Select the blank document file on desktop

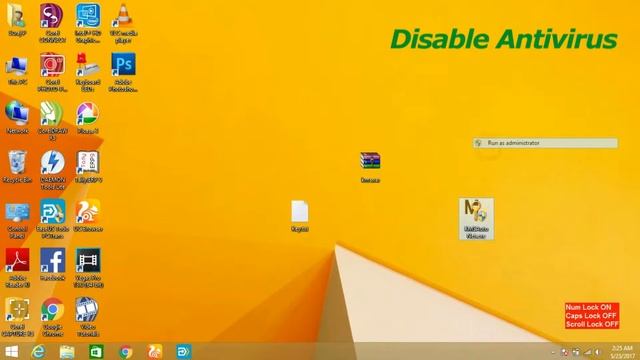pos(300,216)
